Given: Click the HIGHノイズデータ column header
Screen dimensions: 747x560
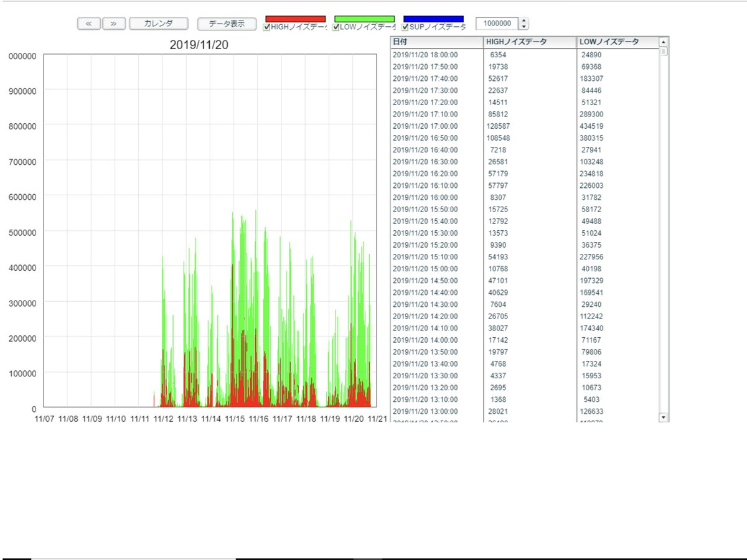Looking at the screenshot, I should tap(530, 42).
